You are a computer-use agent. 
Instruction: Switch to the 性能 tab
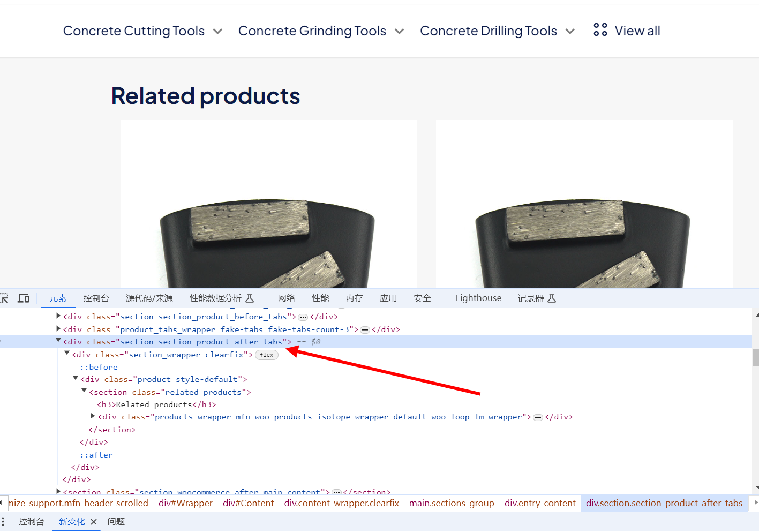(320, 298)
